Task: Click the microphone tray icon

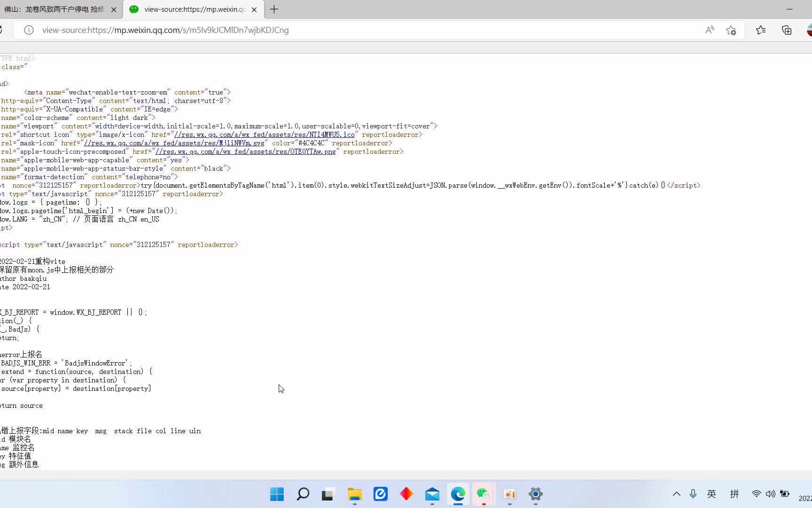Action: coord(693,494)
